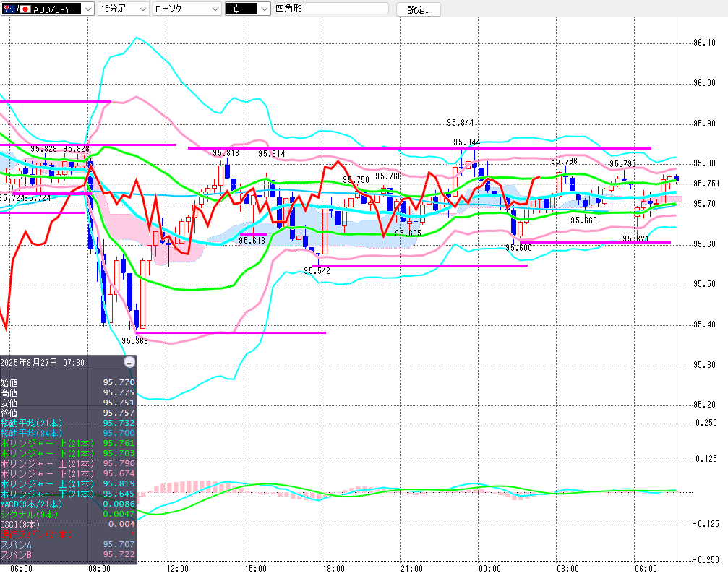The width and height of the screenshot is (728, 576).
Task: Click the Bollinger upper value 95.819
Action: click(119, 484)
